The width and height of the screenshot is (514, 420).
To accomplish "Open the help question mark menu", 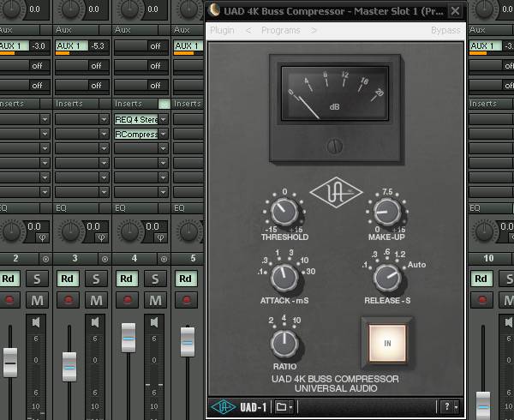I will point(450,407).
